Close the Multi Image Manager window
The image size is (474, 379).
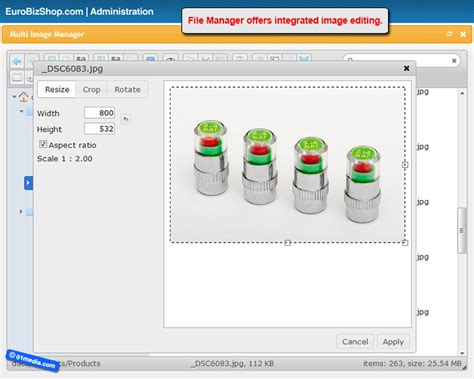click(x=463, y=34)
